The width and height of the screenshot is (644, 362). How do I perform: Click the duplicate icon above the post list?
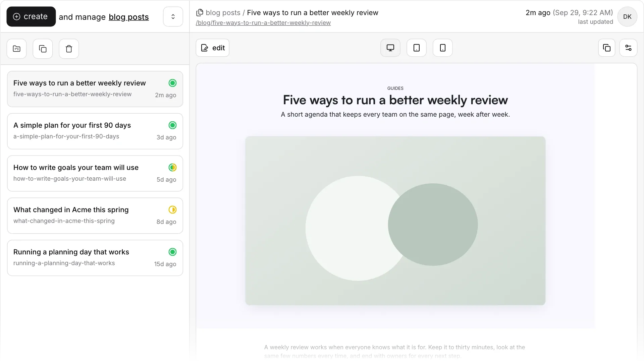coord(43,49)
